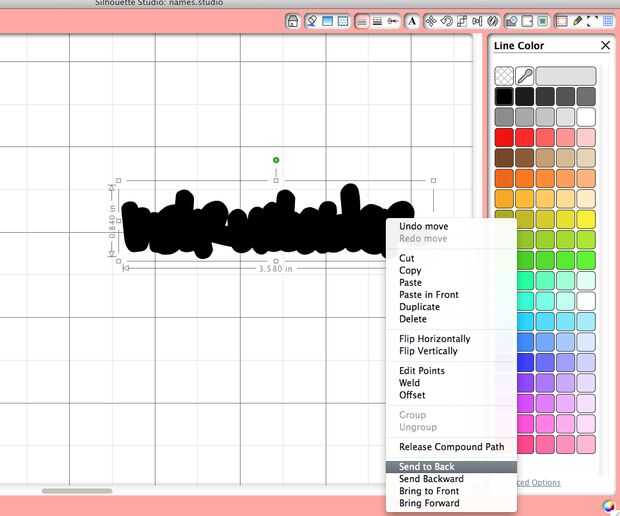Screen dimensions: 620x516
Task: Select Release Compound Path
Action: (x=452, y=447)
